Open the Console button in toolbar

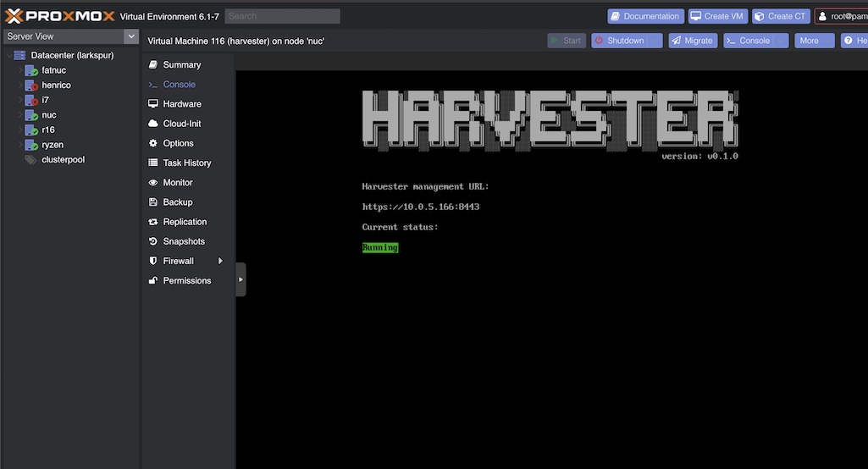click(749, 41)
